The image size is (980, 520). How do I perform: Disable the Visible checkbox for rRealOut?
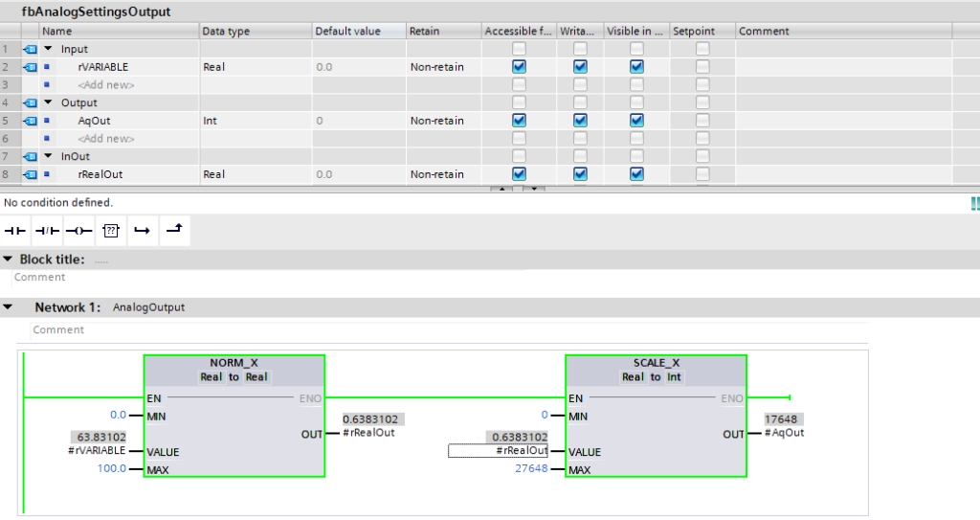(636, 174)
